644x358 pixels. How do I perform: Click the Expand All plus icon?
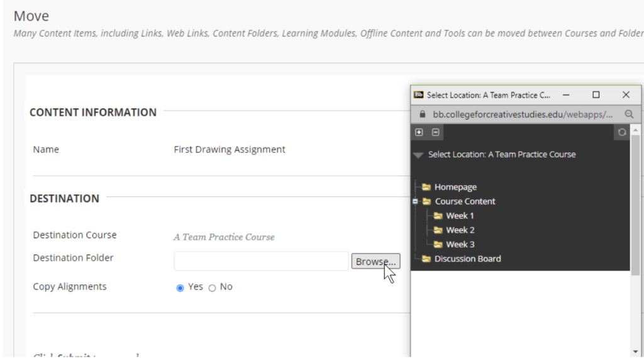(419, 132)
